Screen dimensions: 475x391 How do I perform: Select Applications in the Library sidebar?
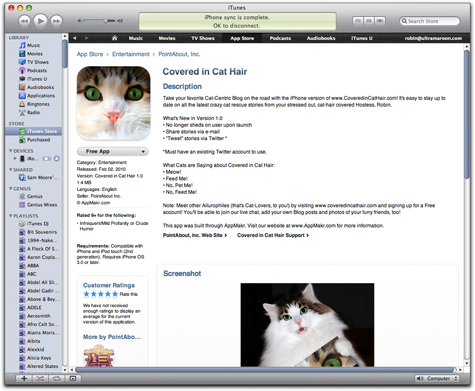pyautogui.click(x=33, y=95)
